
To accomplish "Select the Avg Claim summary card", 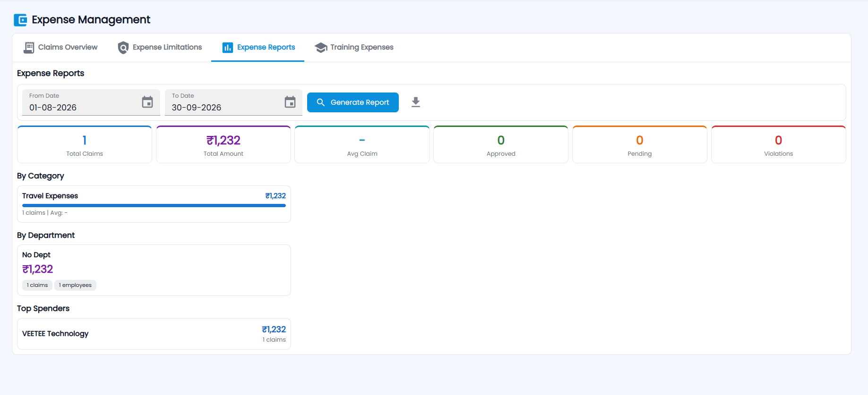I will click(362, 144).
